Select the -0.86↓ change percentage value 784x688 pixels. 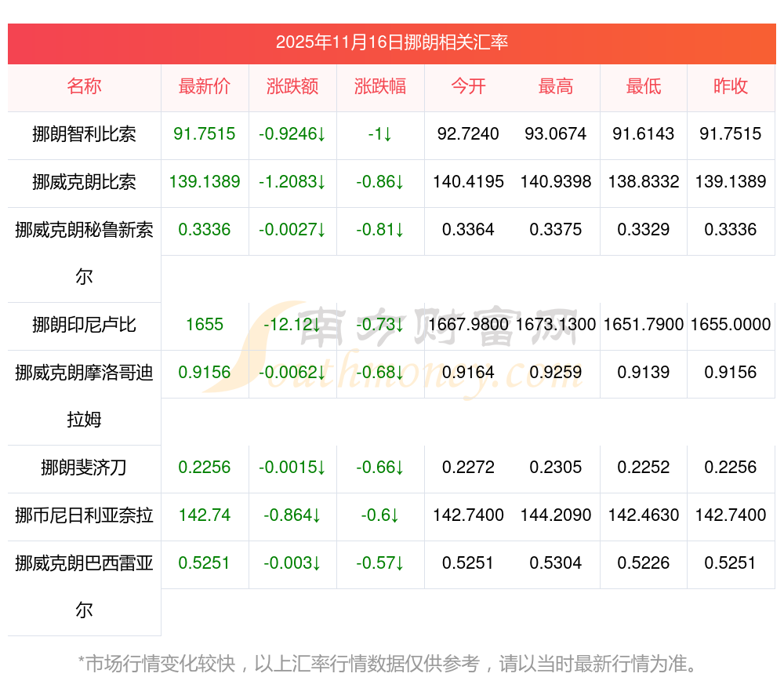(380, 182)
